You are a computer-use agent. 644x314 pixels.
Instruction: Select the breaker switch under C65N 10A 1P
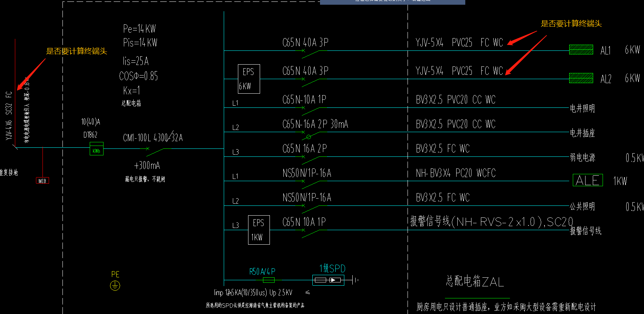[310, 233]
